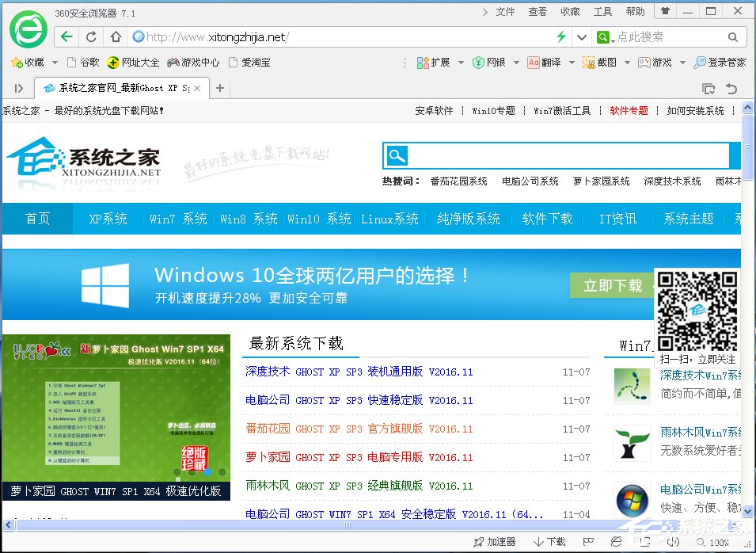Image resolution: width=756 pixels, height=553 pixels.
Task: Mute page sound via the speaker icon
Action: 674,541
